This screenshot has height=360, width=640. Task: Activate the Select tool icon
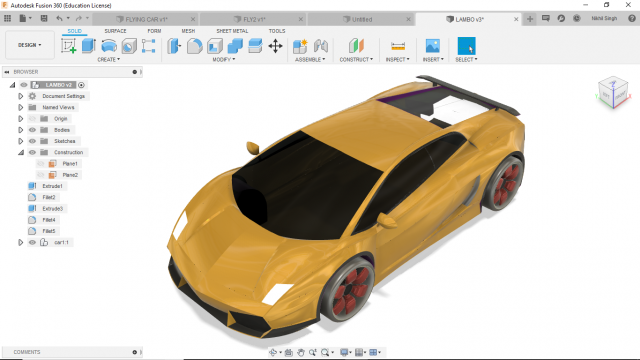tap(466, 46)
